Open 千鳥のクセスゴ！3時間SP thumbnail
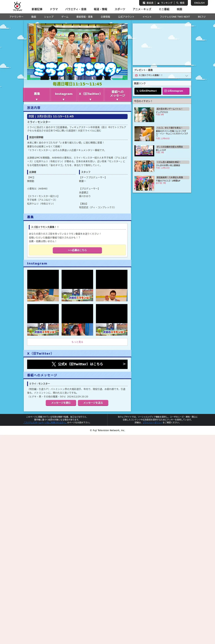The width and height of the screenshot is (215, 644). (144, 183)
